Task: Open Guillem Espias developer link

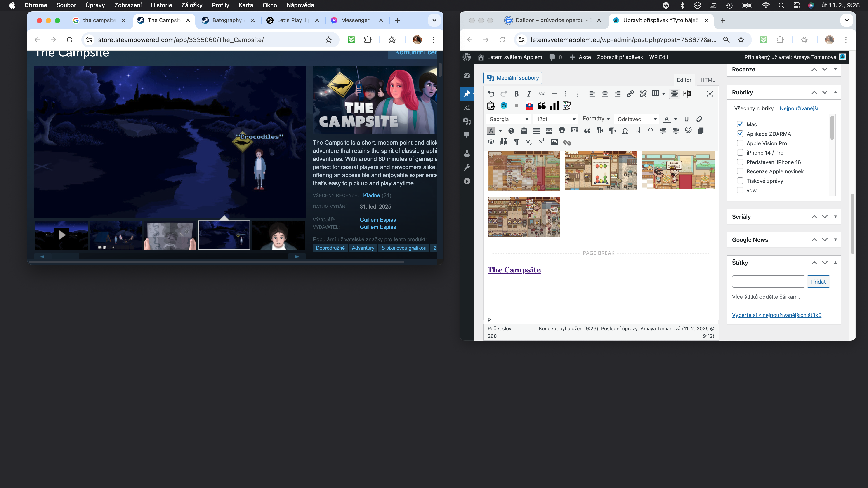Action: 377,220
